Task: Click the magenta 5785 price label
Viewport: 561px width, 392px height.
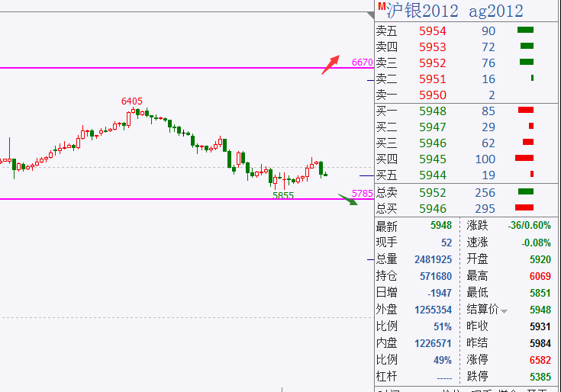Action: click(363, 194)
